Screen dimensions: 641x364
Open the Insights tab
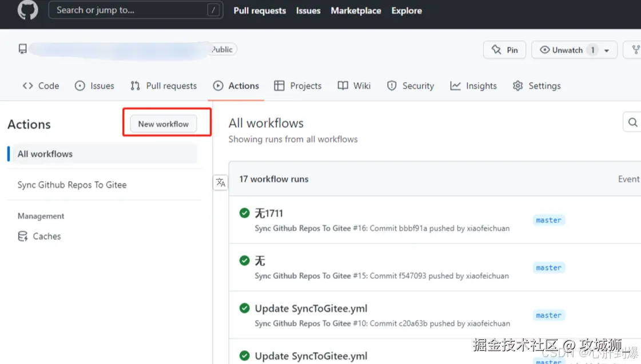point(473,86)
